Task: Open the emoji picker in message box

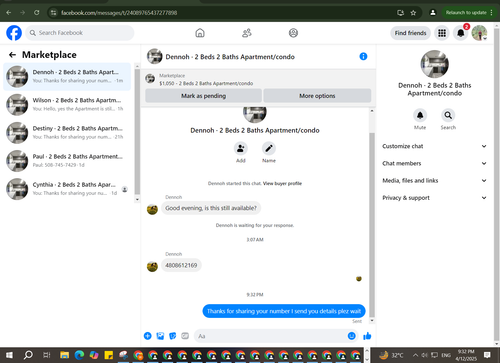Action: [351, 336]
